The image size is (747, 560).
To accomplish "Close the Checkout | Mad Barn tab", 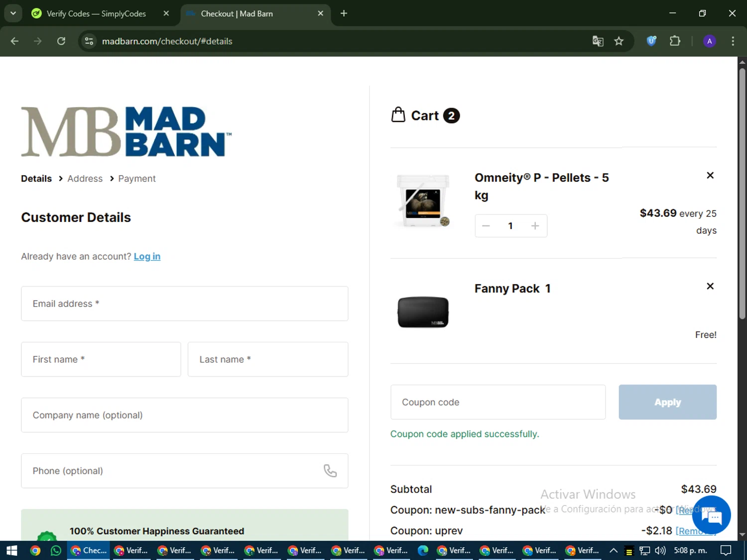I will coord(321,13).
